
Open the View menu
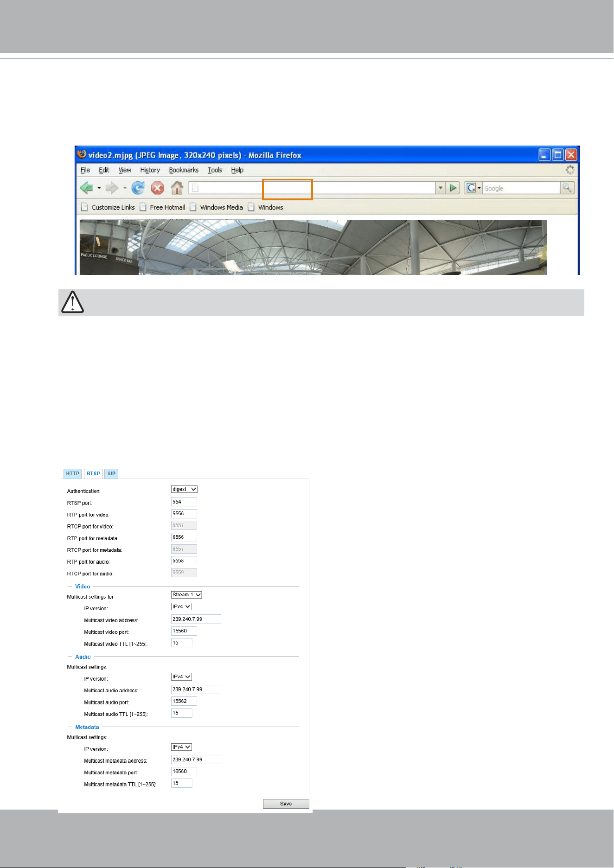pos(125,170)
